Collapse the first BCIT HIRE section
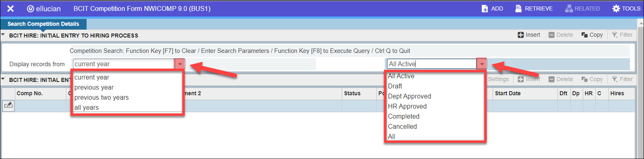This screenshot has width=644, height=159. pos(3,35)
